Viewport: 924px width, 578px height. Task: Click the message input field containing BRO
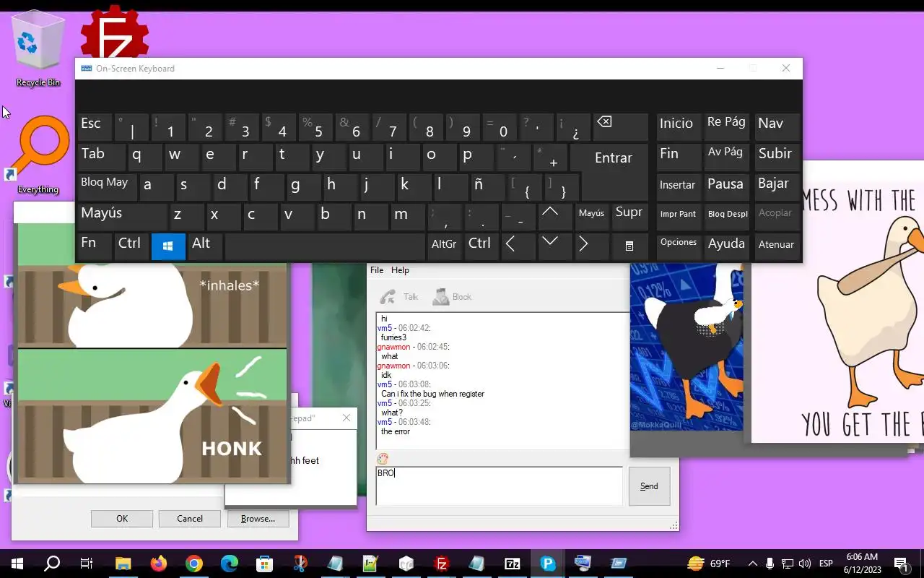[499, 486]
